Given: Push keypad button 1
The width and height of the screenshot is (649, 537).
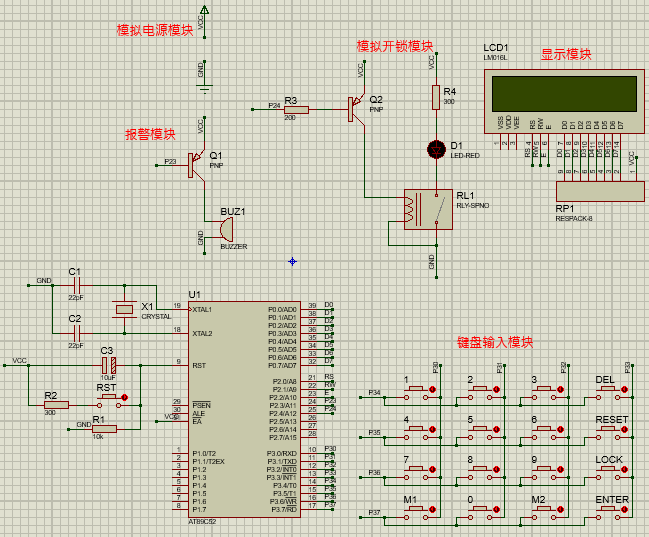Looking at the screenshot, I should 416,393.
